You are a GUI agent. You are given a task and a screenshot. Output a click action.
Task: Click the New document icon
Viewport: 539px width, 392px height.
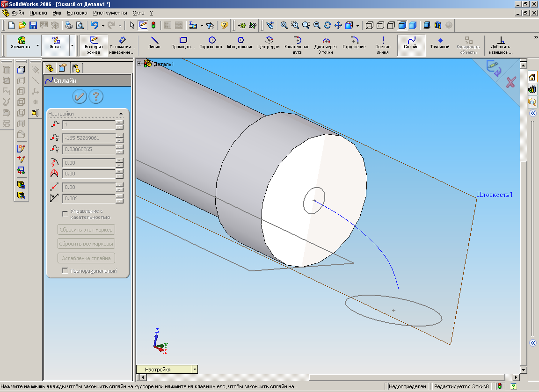tap(11, 25)
